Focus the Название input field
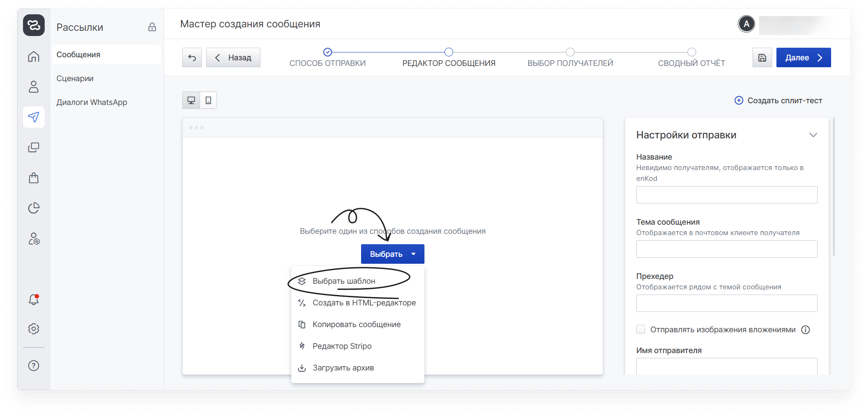The image size is (868, 416). (727, 195)
